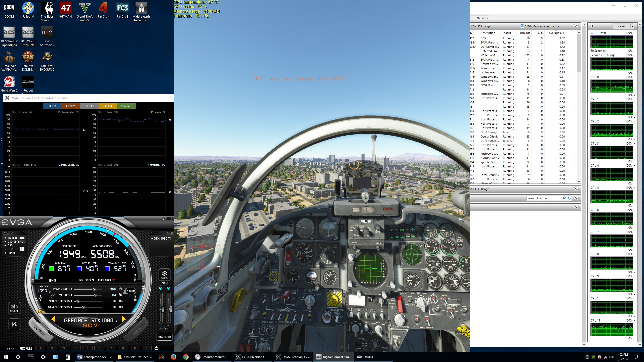Click the GPU CLOCK OFFSET slider handle
Screen dimensions: 644x362
(78, 301)
